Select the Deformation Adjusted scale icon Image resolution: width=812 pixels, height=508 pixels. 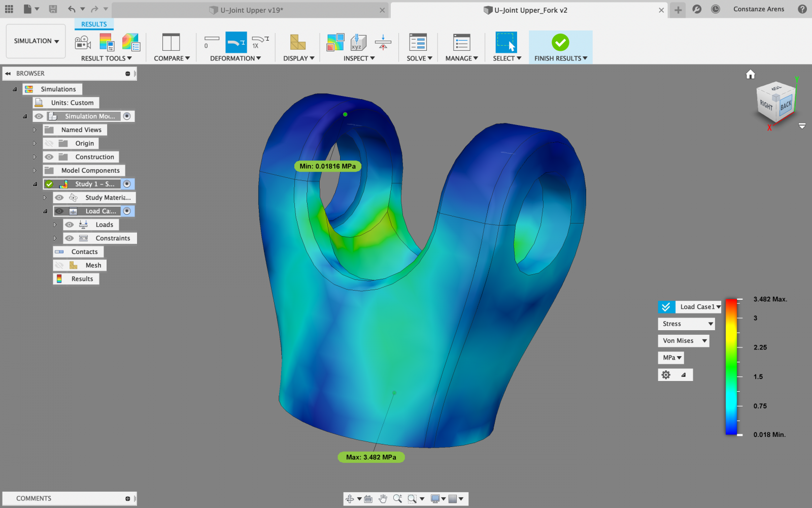click(x=236, y=43)
